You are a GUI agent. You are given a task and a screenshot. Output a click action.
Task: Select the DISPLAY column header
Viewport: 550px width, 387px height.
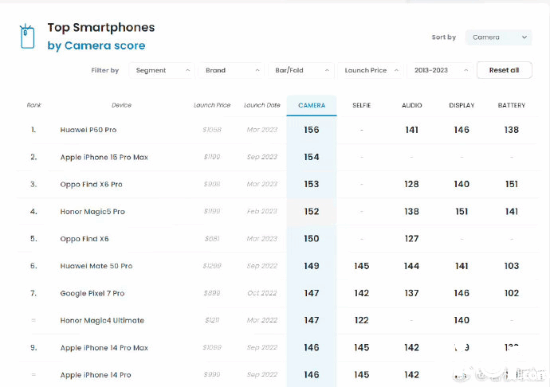(x=462, y=105)
